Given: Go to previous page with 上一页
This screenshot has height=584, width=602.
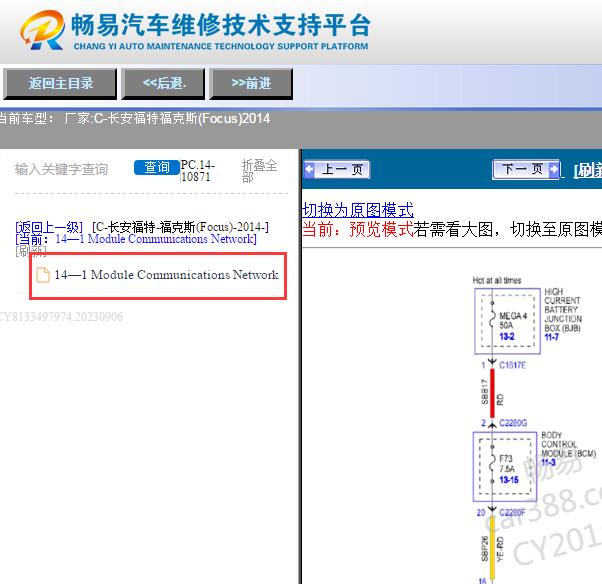Looking at the screenshot, I should pyautogui.click(x=337, y=169).
